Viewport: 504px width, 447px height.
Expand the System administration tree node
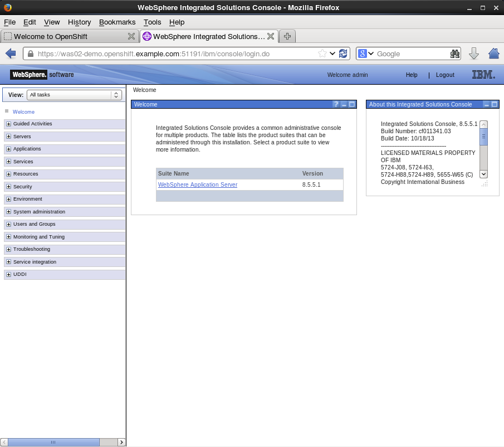(9, 212)
